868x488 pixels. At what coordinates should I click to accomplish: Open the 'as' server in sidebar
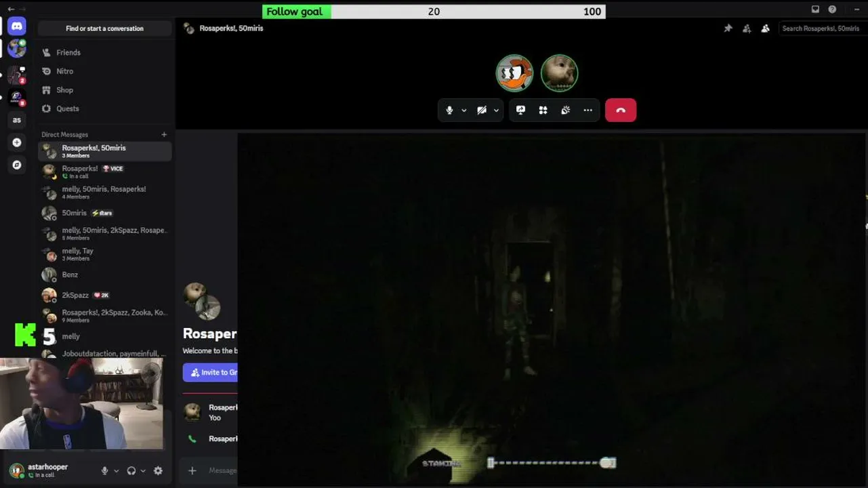[x=17, y=120]
